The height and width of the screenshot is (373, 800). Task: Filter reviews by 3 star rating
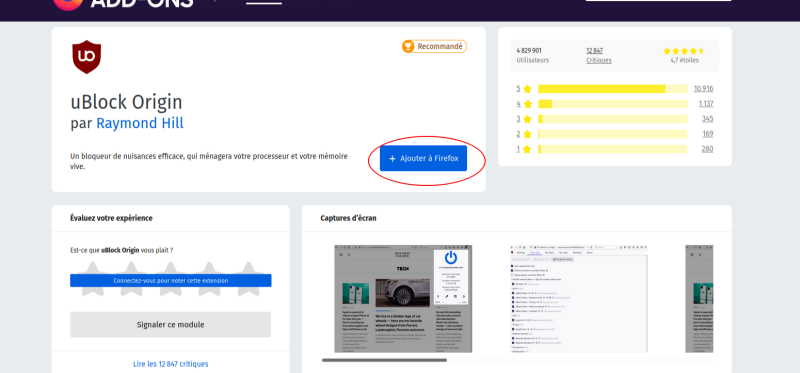(524, 119)
